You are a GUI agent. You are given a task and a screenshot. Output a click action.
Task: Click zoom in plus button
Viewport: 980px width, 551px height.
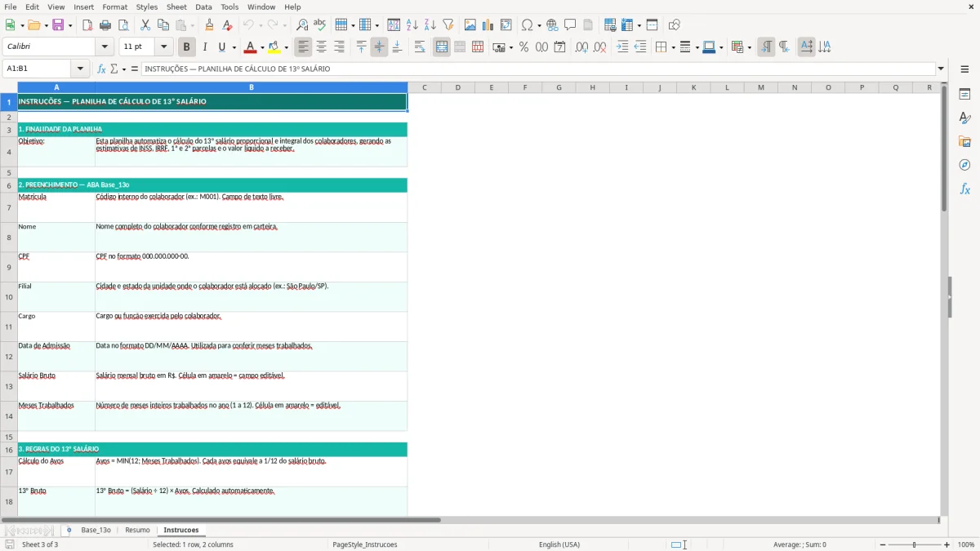tap(947, 544)
